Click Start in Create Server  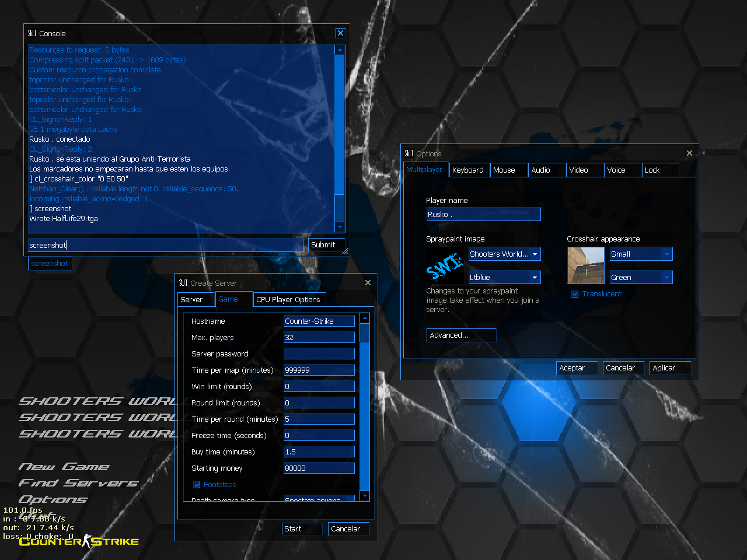tap(302, 529)
